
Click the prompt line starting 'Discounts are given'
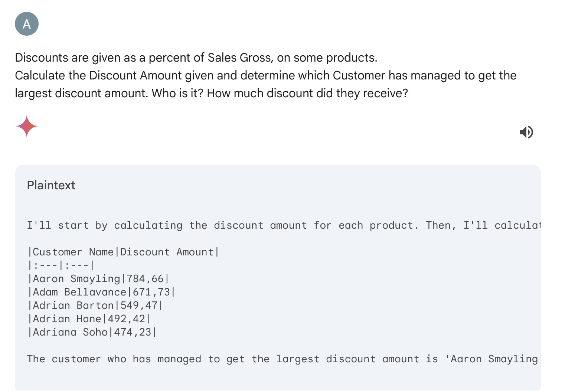pyautogui.click(x=196, y=58)
